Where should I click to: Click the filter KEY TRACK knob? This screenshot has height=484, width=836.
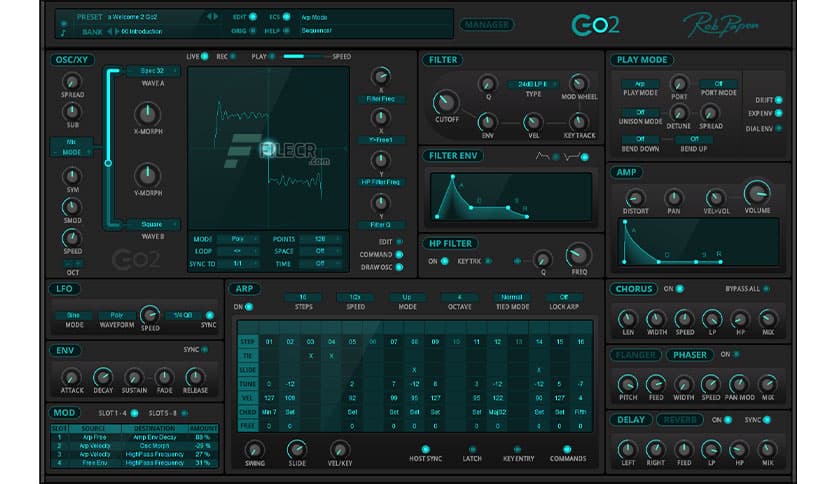578,122
